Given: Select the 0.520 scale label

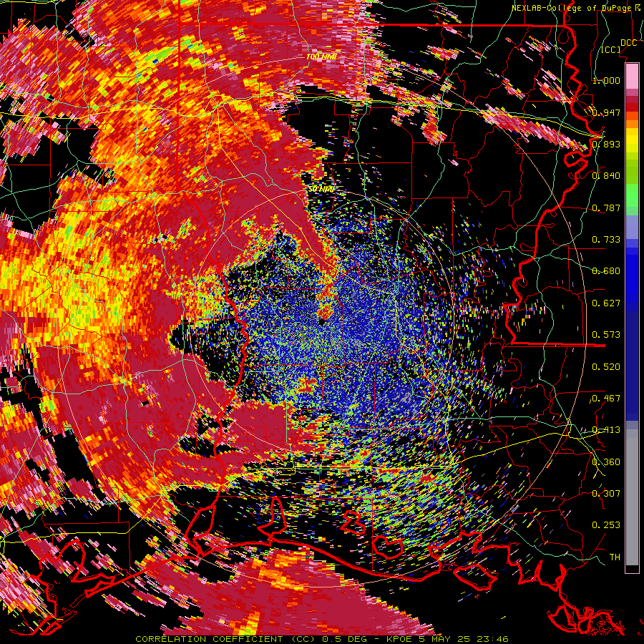Looking at the screenshot, I should coord(606,367).
